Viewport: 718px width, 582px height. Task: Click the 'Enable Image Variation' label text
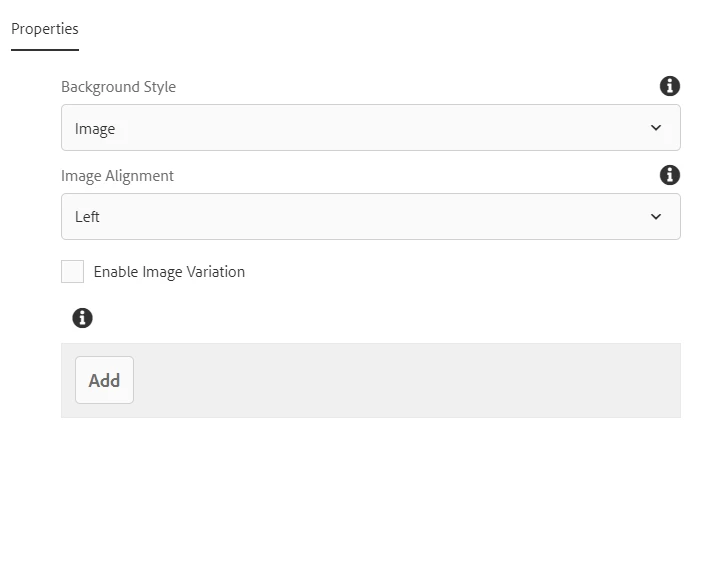(169, 272)
